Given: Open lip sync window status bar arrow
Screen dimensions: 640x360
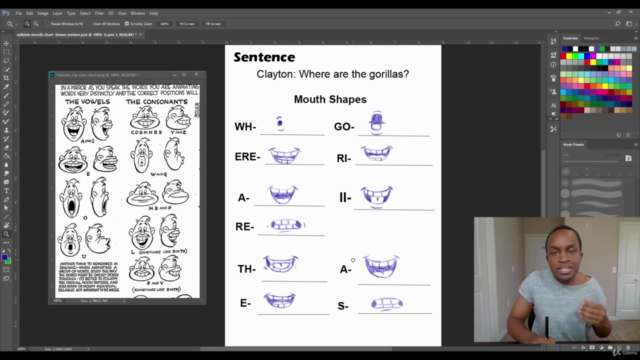Looking at the screenshot, I should pos(124,301).
